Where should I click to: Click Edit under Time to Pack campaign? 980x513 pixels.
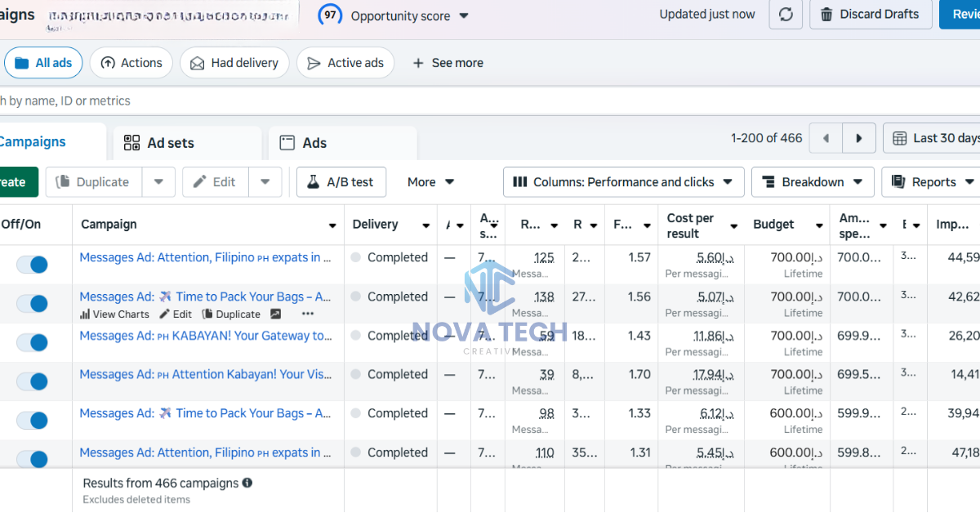point(176,314)
